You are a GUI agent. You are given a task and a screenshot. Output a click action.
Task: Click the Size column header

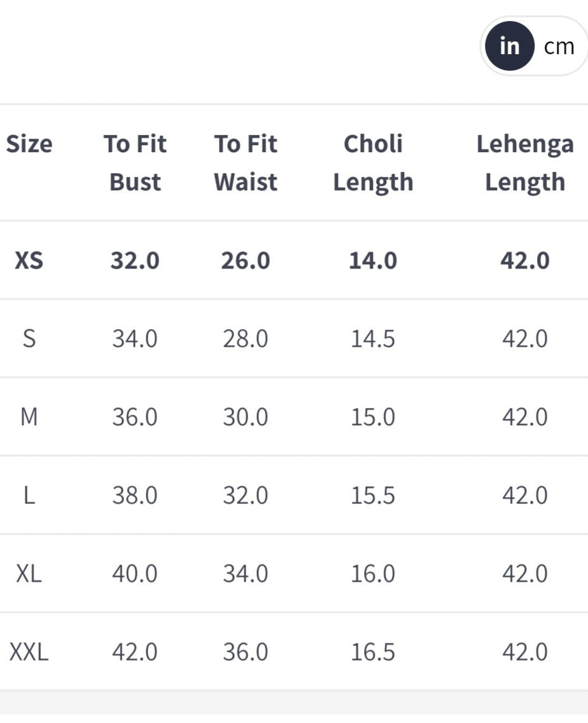29,144
